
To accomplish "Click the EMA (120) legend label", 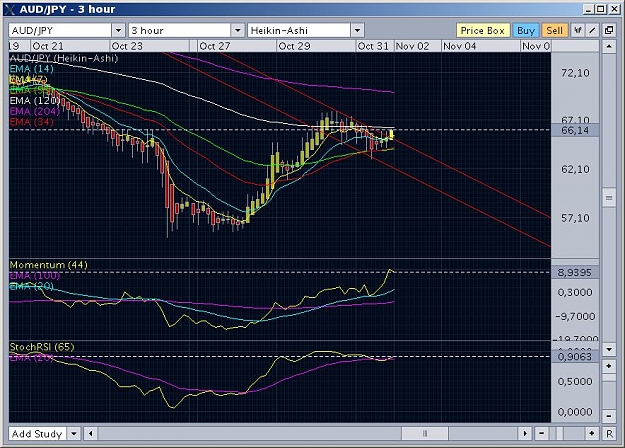I will 35,100.
